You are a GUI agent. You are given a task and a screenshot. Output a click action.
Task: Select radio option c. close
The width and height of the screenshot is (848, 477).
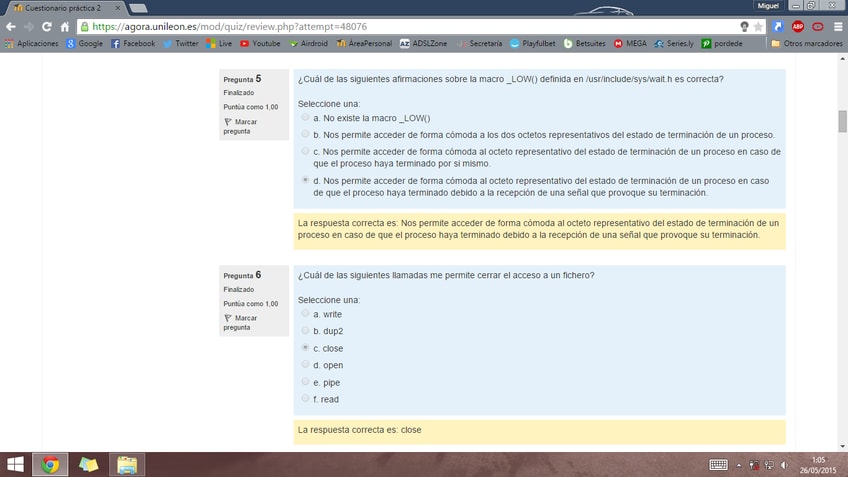click(x=306, y=348)
